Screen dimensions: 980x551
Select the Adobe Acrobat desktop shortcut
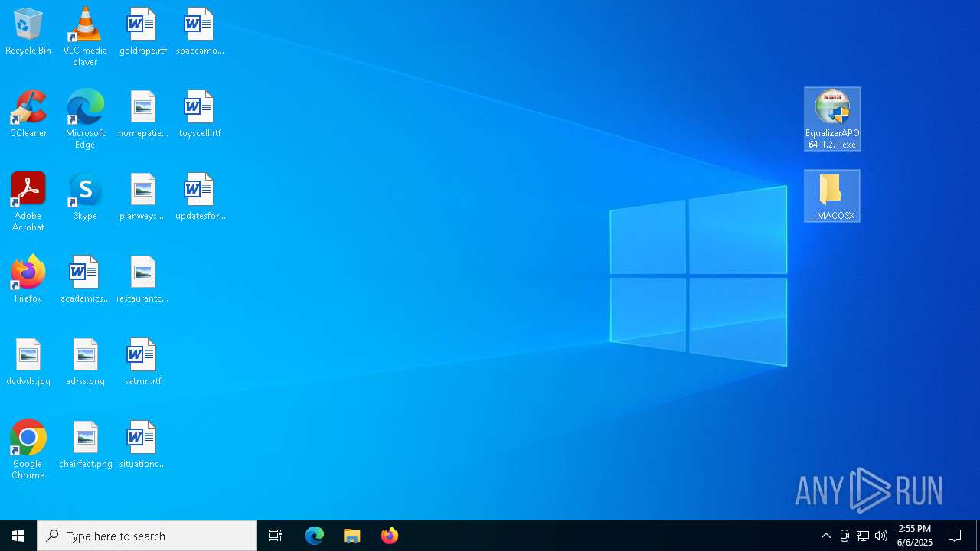click(x=28, y=202)
